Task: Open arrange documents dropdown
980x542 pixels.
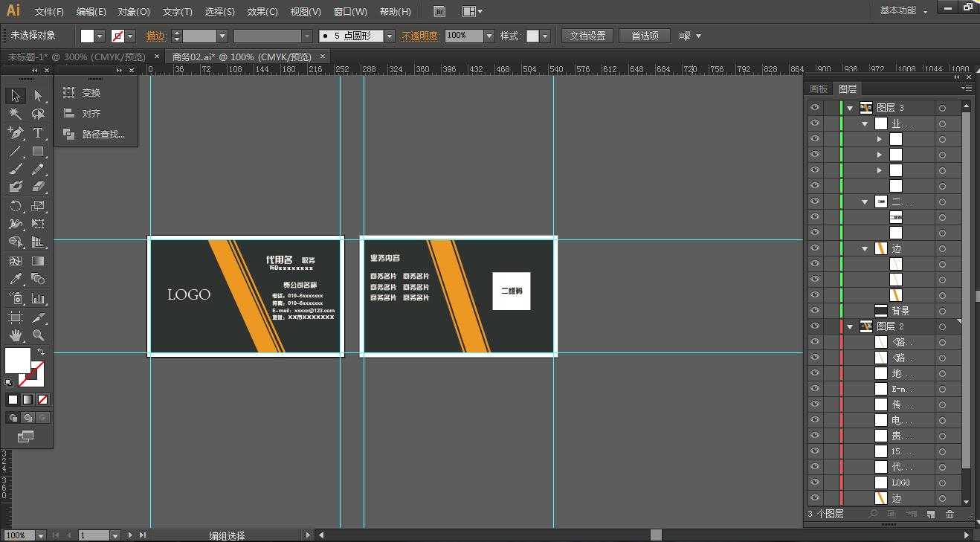Action: coord(472,11)
